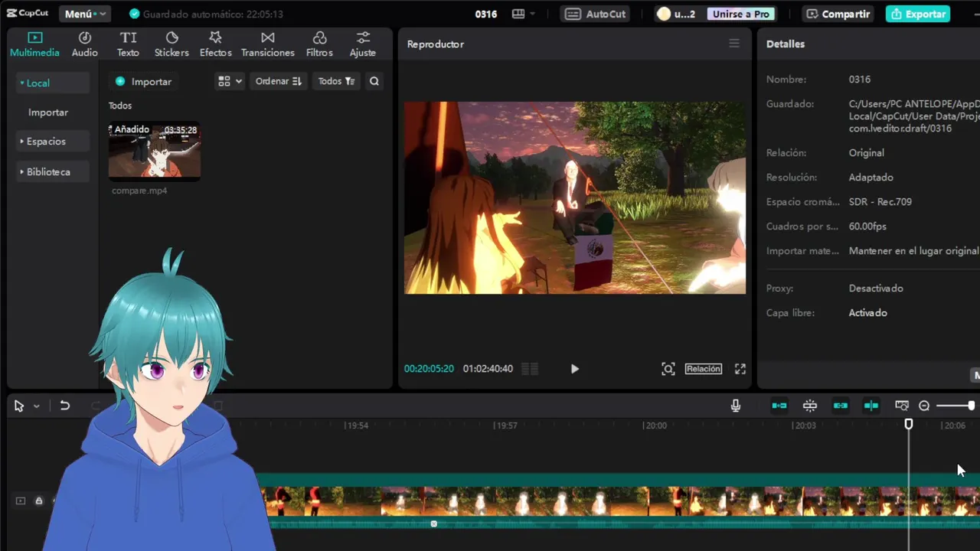980x551 pixels.
Task: Click the CapCut logo
Action: pyautogui.click(x=28, y=13)
